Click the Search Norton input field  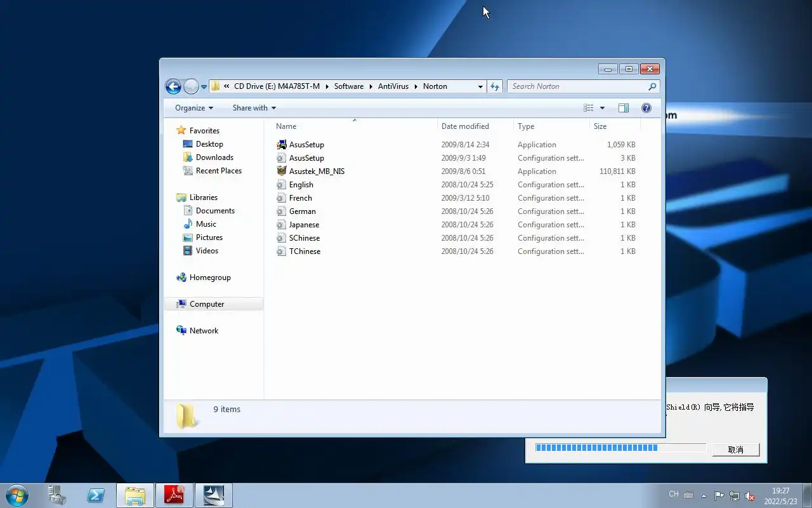(577, 86)
